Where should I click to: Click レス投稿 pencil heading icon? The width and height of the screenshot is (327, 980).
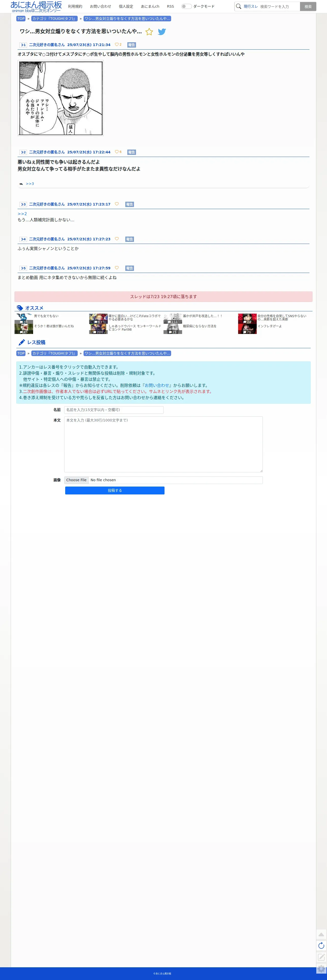pyautogui.click(x=22, y=342)
